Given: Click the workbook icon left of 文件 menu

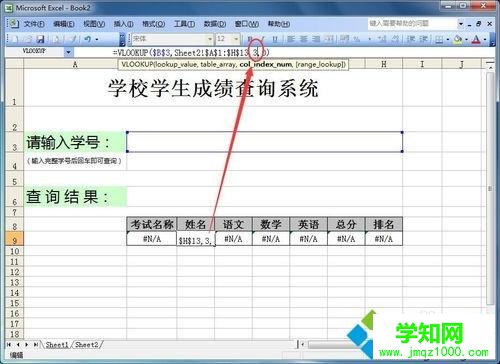Looking at the screenshot, I should 13,24.
